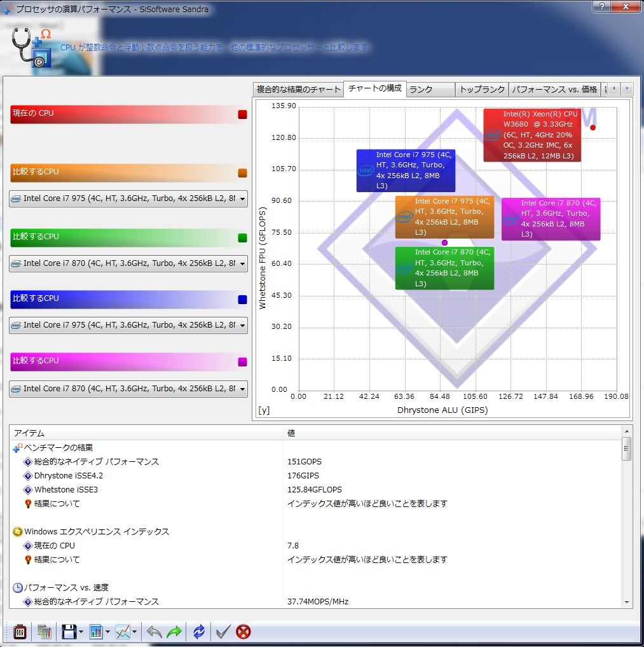Viewport: 644px width, 647px height.
Task: Select the 総合的なネイティブ パフォーマンス 151GOPS row
Action: pyautogui.click(x=315, y=462)
